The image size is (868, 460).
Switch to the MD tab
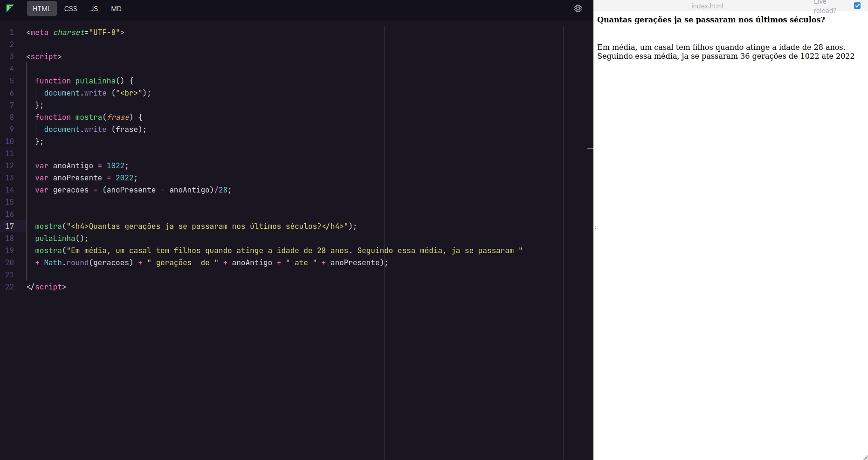click(x=117, y=8)
